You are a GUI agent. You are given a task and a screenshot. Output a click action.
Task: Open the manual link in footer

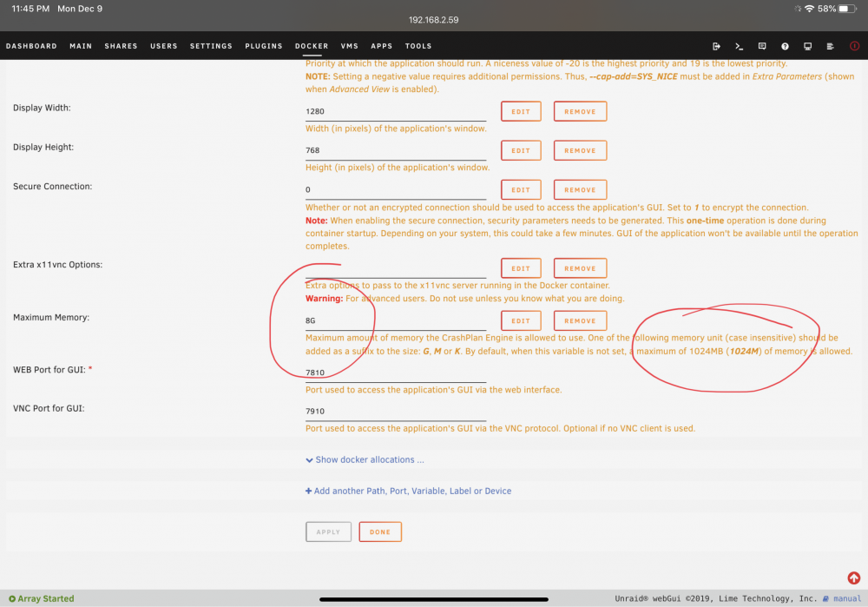pos(847,598)
